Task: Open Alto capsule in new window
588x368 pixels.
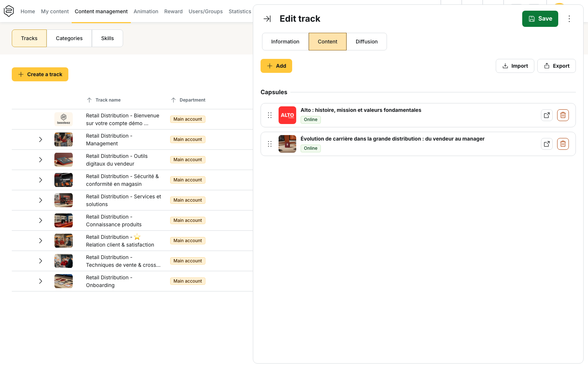Action: click(x=547, y=115)
